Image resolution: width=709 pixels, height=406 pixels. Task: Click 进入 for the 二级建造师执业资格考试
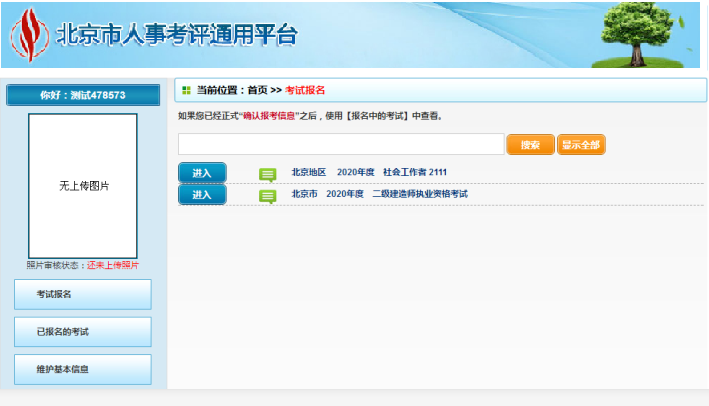202,194
